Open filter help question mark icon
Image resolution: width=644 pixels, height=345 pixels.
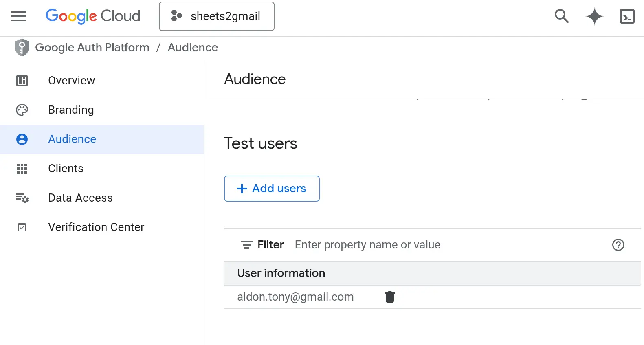[x=618, y=245]
